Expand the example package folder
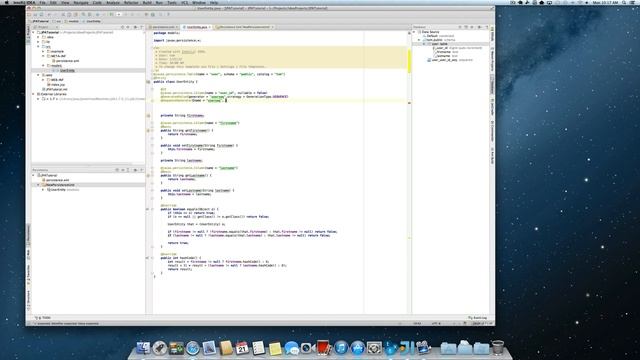 click(x=44, y=51)
